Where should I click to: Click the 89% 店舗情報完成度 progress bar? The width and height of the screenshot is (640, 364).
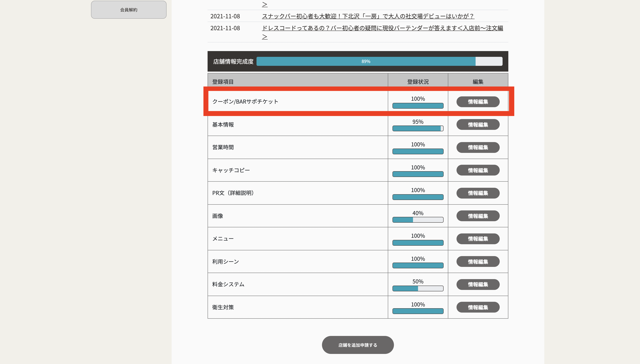coord(379,61)
